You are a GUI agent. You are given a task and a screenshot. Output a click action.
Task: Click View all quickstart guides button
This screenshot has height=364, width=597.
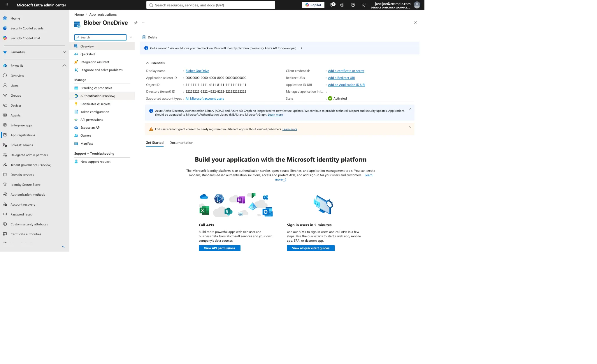coord(311,248)
